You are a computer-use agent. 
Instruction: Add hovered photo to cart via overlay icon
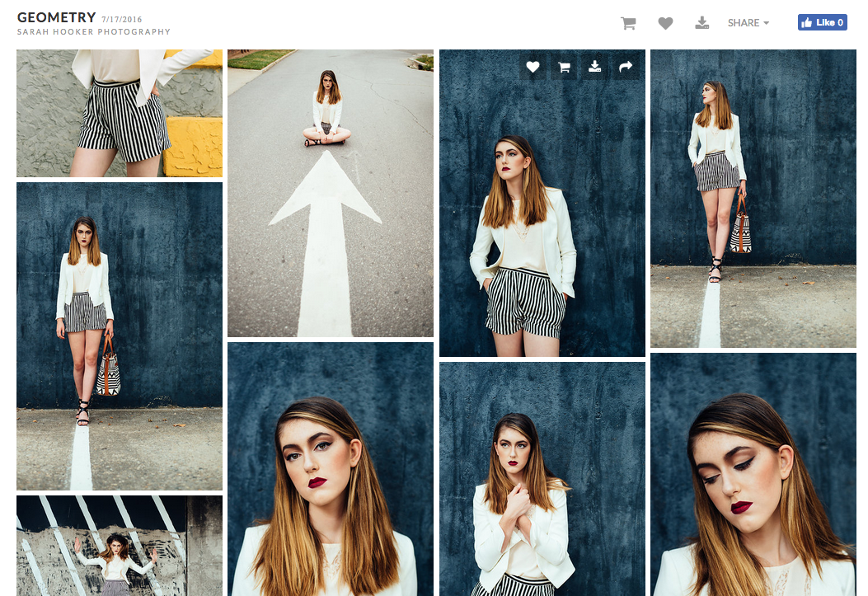[564, 67]
